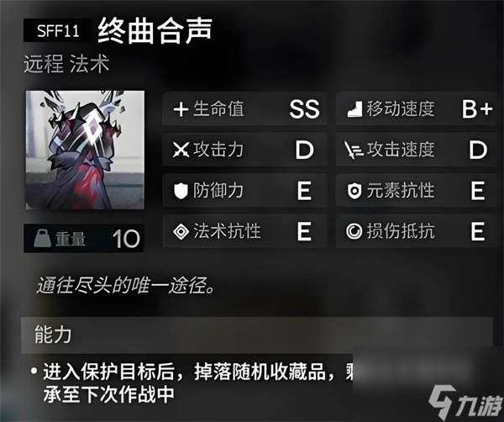This screenshot has width=504, height=422.
Task: Click the flavor text 通往尽头的唯一途径
Action: 126,285
